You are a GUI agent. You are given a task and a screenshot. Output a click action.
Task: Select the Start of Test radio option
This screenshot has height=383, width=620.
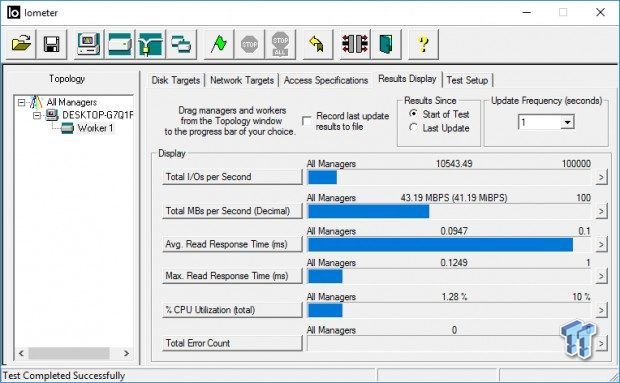(x=413, y=114)
